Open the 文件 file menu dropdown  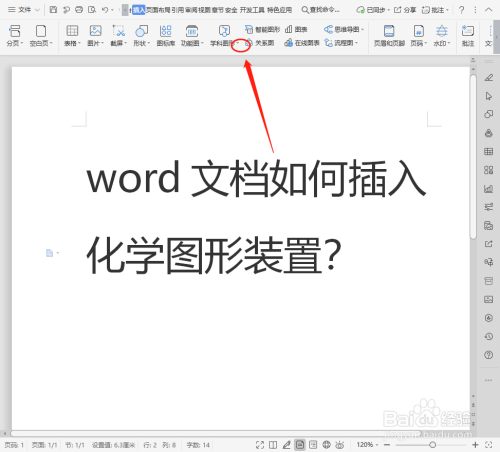tap(24, 10)
